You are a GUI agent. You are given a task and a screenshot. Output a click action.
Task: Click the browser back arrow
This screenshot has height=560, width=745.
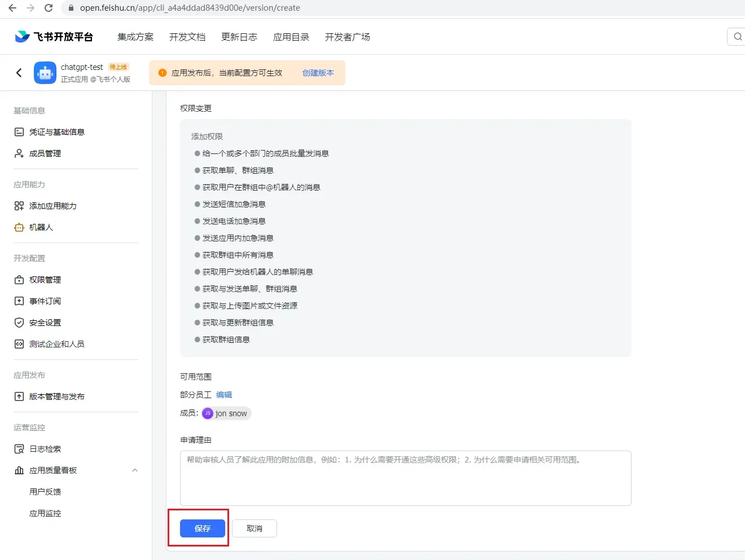point(12,8)
